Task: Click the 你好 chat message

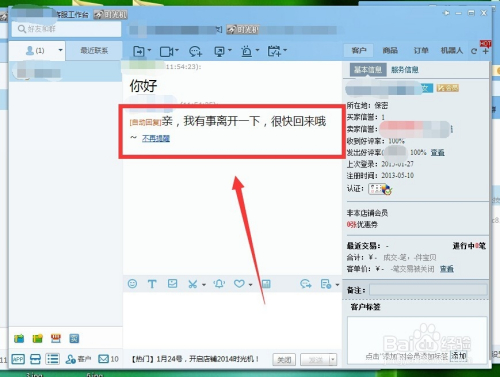Action: [143, 86]
